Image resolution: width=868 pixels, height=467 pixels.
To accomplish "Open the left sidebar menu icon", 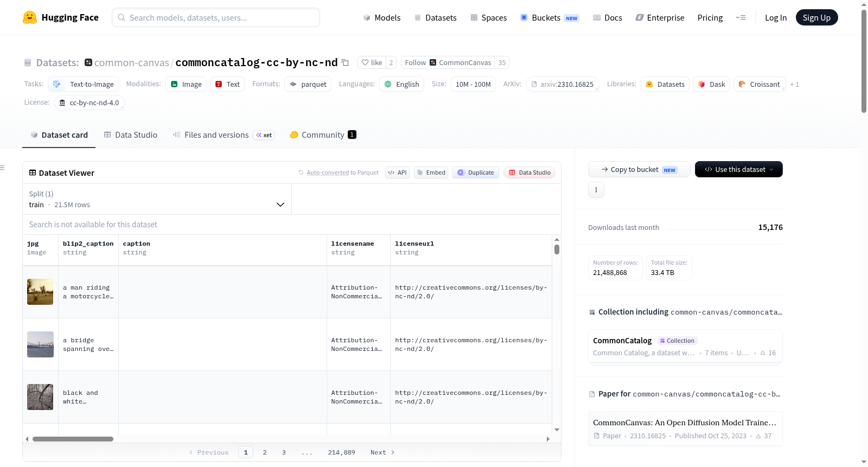I will point(2,168).
